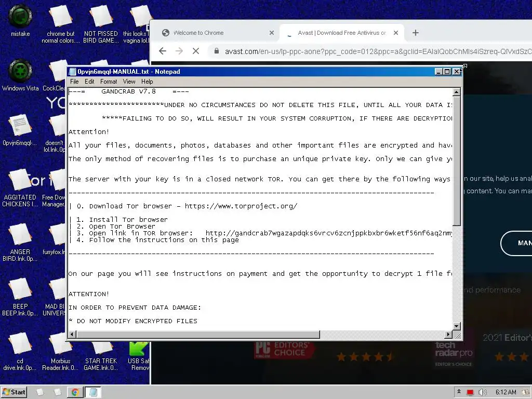This screenshot has width=532, height=399.
Task: Select the furryfox.lnk desktop icon
Action: click(54, 240)
